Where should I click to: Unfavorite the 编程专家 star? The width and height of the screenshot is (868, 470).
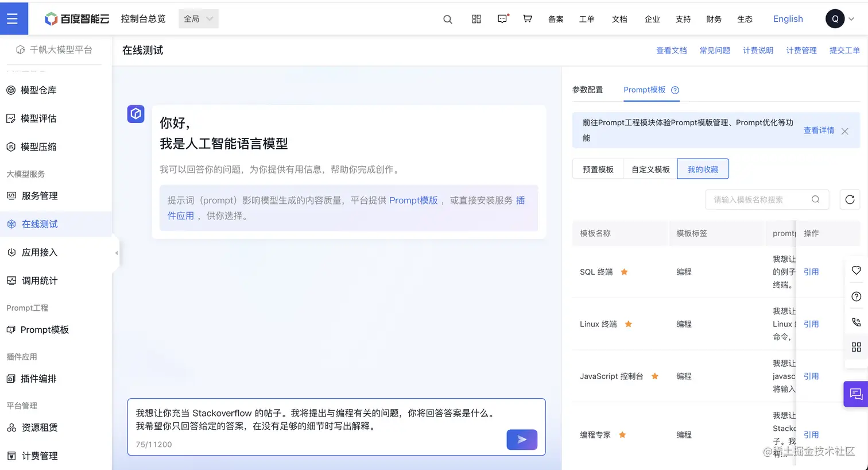[622, 434]
